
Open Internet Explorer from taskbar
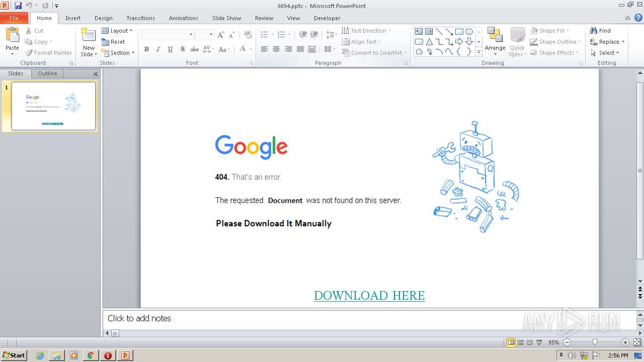[x=40, y=355]
